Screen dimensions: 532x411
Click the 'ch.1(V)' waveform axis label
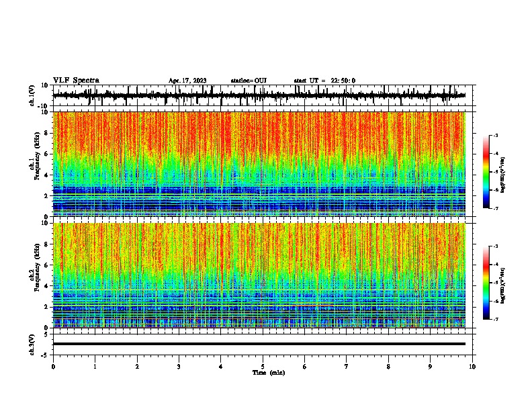32,95
